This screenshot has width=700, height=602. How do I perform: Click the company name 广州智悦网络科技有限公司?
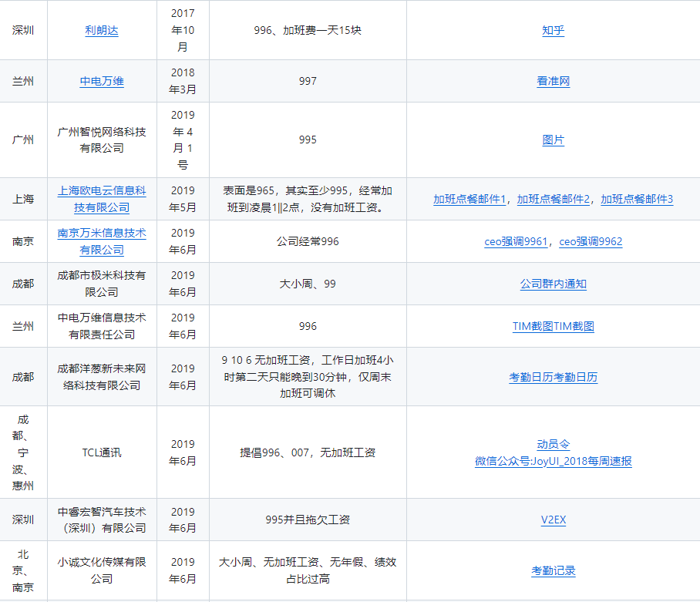[x=102, y=140]
